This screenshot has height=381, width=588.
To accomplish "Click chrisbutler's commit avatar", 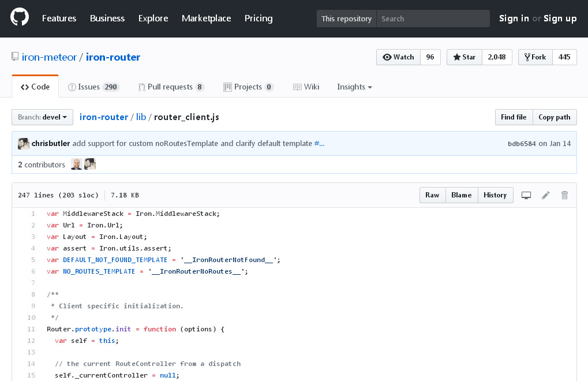I will (24, 144).
